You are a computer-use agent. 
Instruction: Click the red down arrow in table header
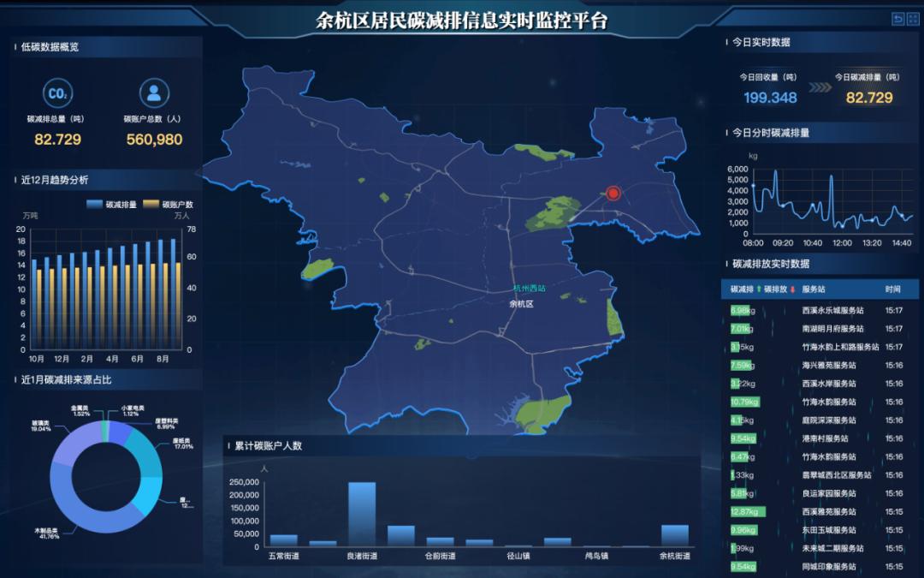coord(793,289)
